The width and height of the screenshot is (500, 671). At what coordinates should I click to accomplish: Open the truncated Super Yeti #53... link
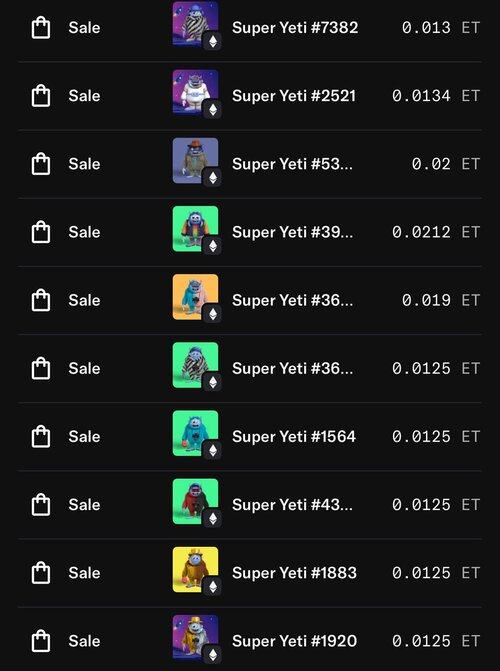tap(292, 164)
